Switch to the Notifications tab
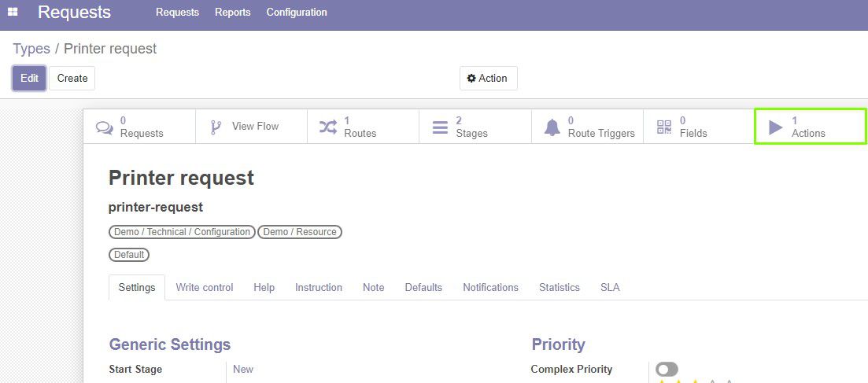Screen dimensions: 868x383 (x=490, y=287)
